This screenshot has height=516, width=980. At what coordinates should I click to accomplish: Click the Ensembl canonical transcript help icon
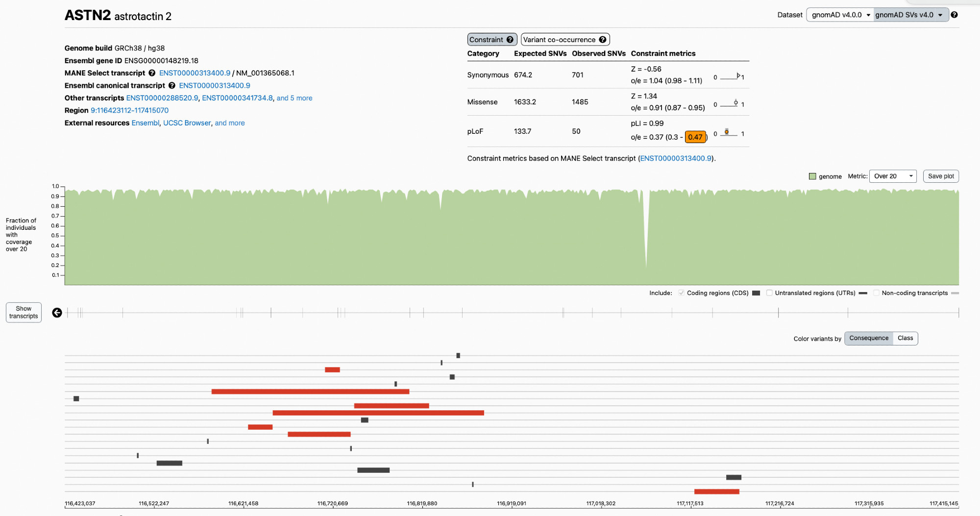point(172,86)
